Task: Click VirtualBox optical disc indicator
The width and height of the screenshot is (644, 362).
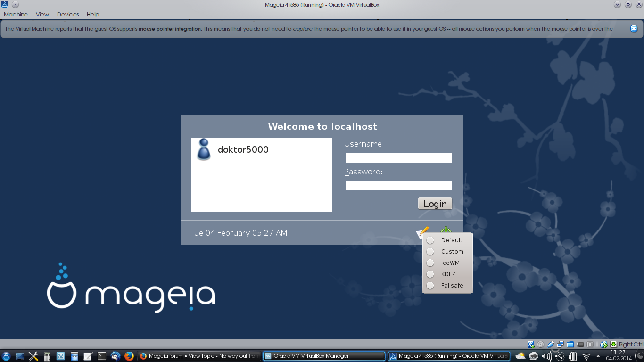Action: (541, 345)
